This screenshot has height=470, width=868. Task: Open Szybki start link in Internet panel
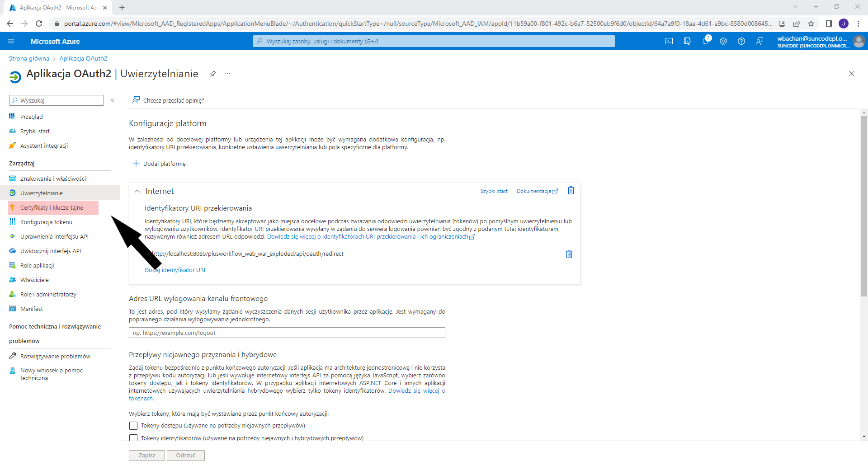494,191
